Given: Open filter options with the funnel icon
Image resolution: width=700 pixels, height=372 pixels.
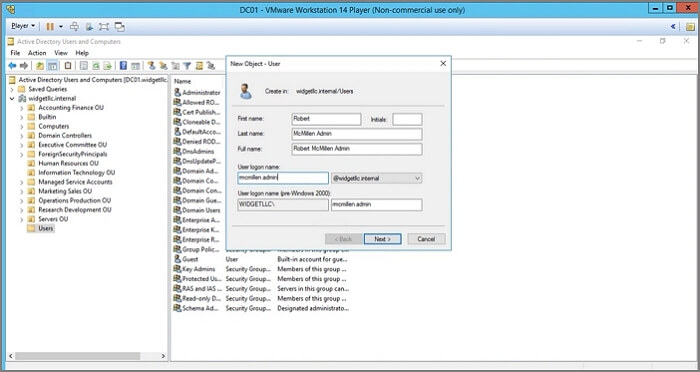Looking at the screenshot, I should (x=187, y=66).
